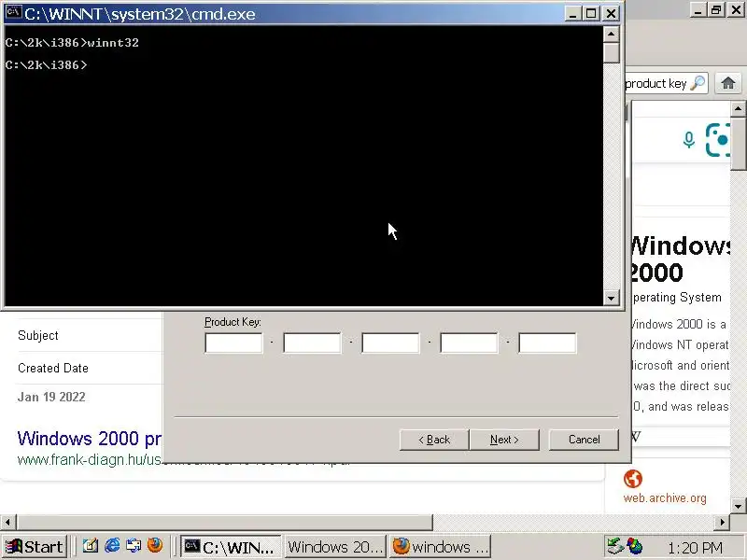Open the browser home page icon
747x560 pixels.
coord(728,83)
